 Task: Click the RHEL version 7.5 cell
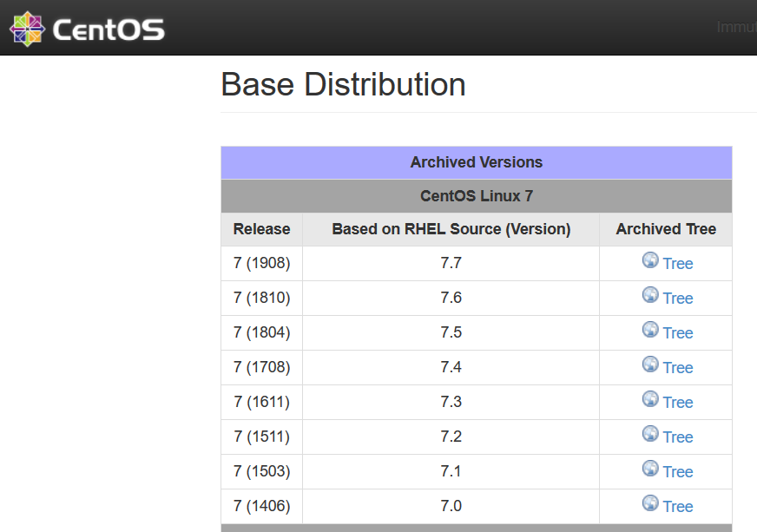pos(451,333)
